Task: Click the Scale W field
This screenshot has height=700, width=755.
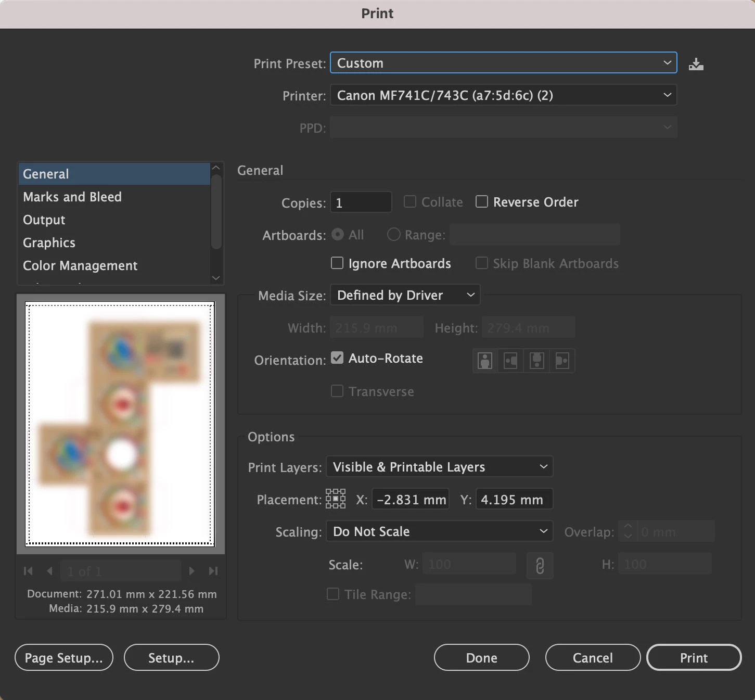Action: (469, 564)
